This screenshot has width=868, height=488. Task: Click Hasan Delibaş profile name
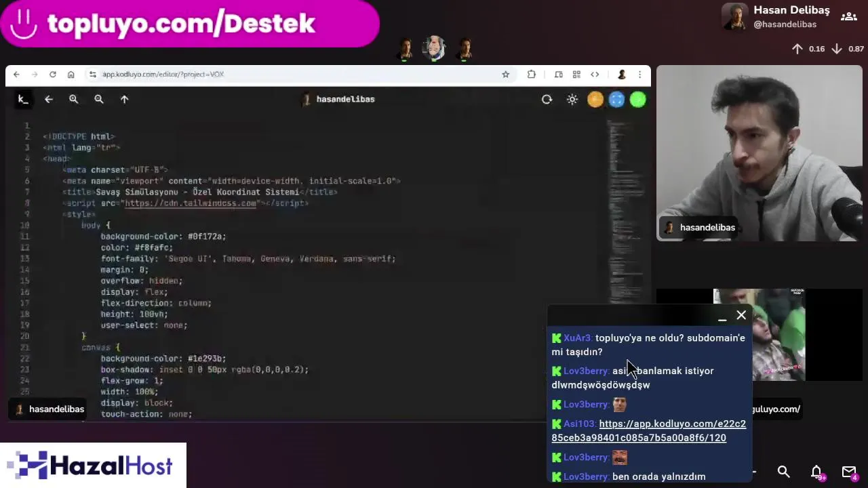(x=791, y=10)
